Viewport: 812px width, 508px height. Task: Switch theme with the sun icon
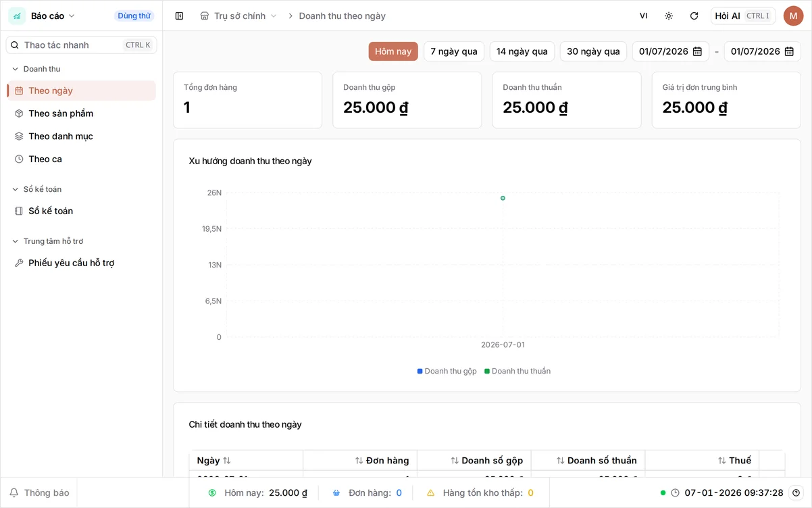(669, 16)
